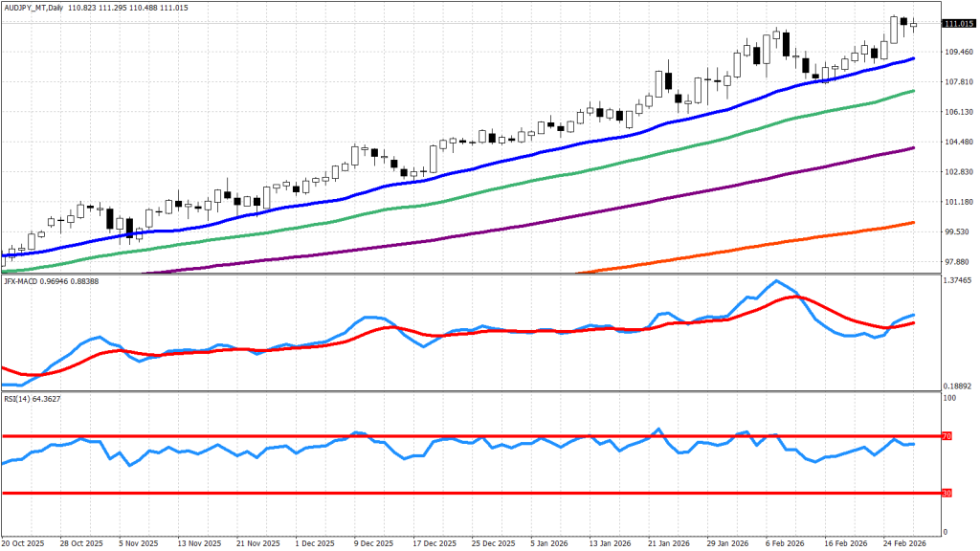
Task: Select the RSI(14) indicator label
Action: 19,397
